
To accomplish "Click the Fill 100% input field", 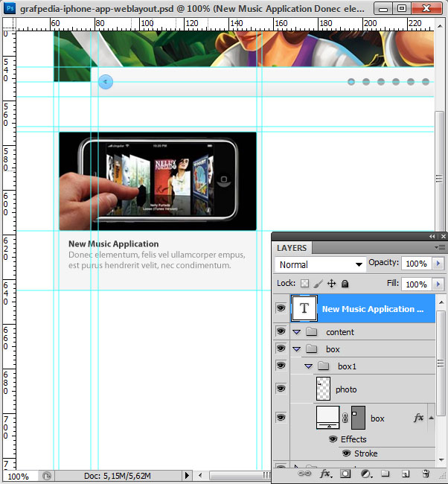I will click(416, 284).
